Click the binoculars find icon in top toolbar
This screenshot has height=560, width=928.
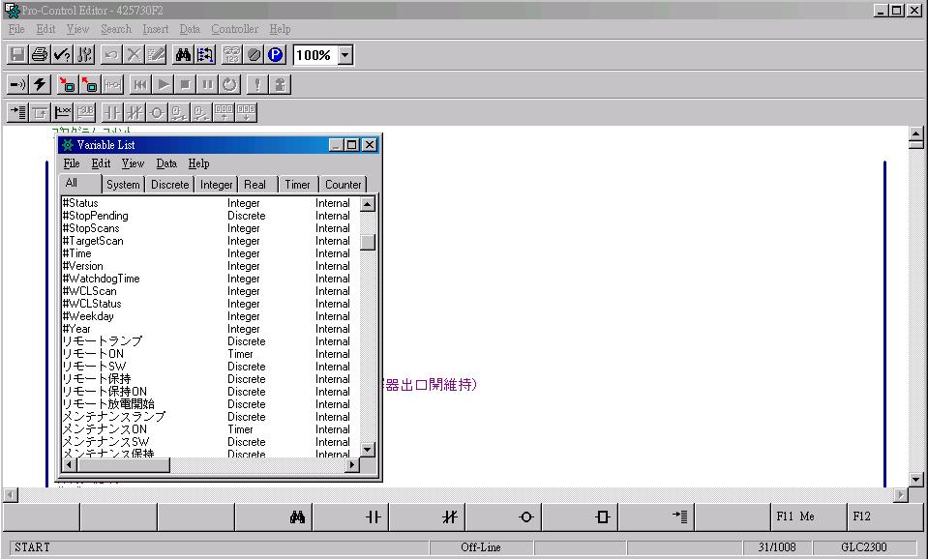click(x=183, y=55)
